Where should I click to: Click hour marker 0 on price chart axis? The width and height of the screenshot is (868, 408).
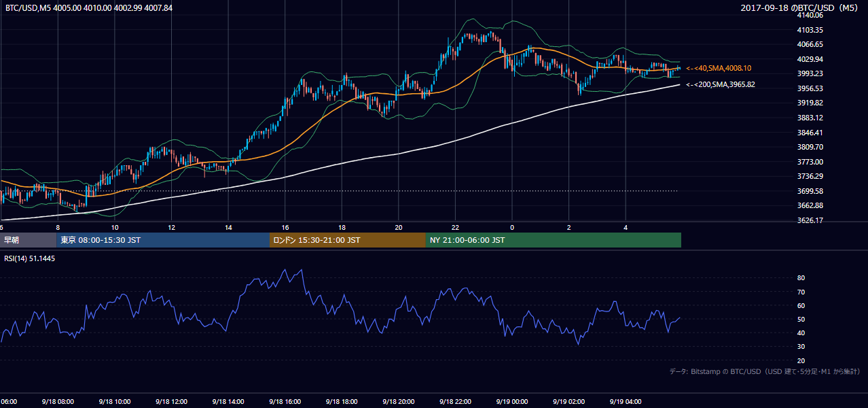click(512, 228)
